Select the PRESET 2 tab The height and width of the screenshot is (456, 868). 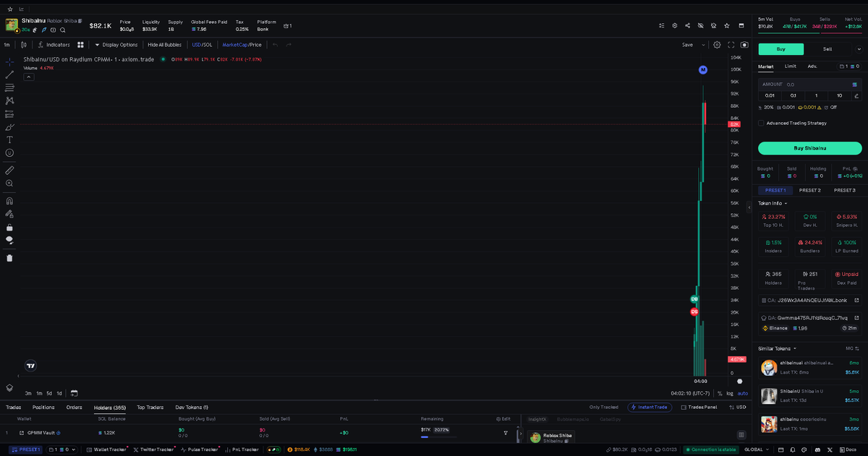pyautogui.click(x=810, y=190)
